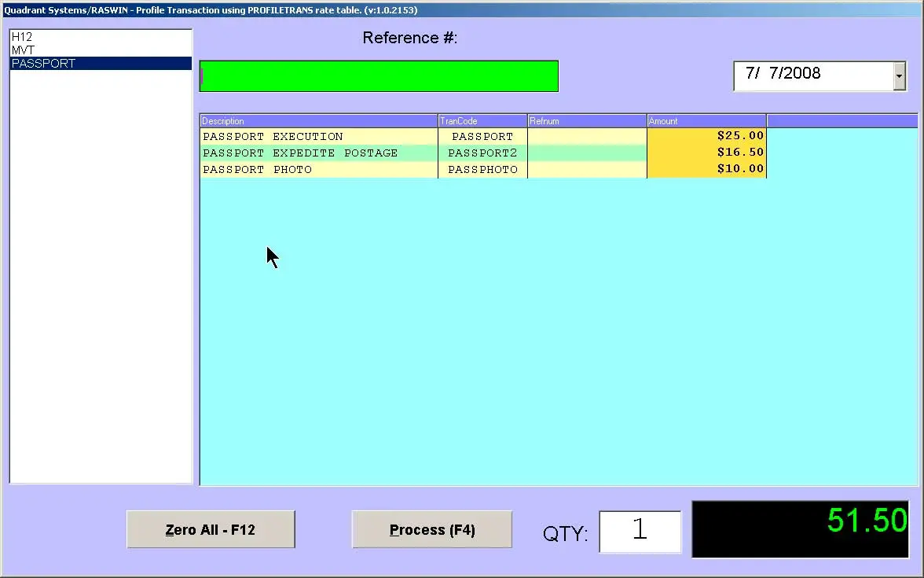924x578 pixels.
Task: Click inside the green Reference # field
Action: (x=377, y=75)
